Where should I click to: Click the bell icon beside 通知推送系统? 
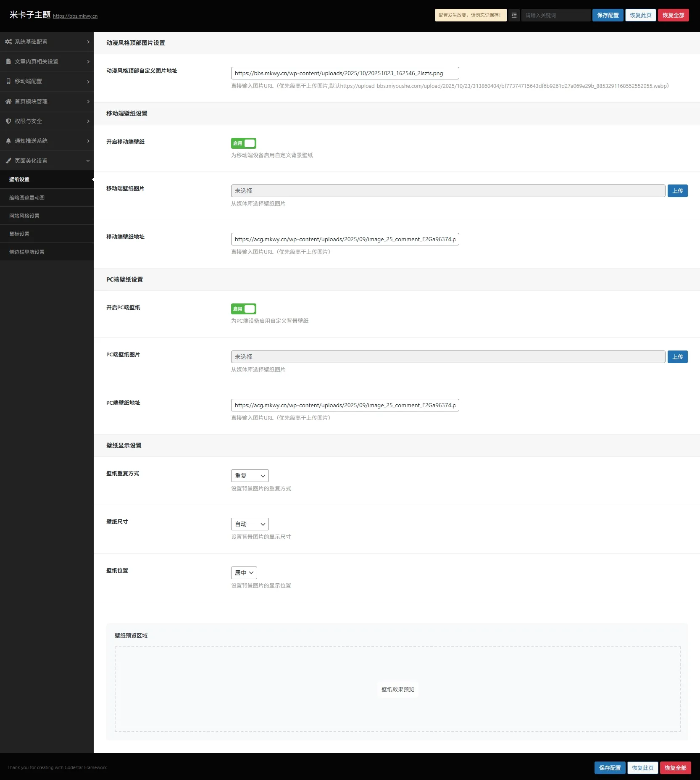[x=8, y=141]
